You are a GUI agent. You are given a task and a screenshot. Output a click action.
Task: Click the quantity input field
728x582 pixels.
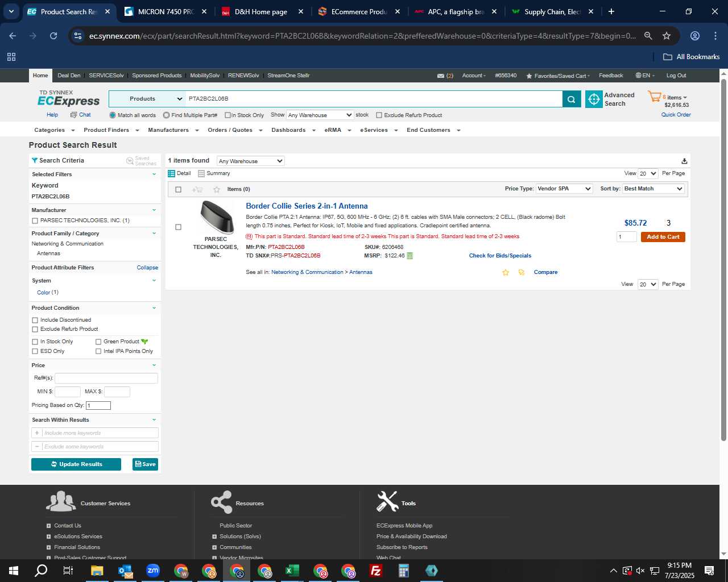pyautogui.click(x=627, y=237)
